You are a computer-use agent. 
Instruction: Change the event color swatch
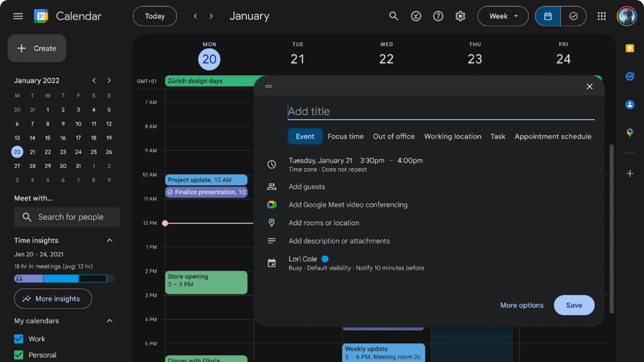(x=325, y=258)
